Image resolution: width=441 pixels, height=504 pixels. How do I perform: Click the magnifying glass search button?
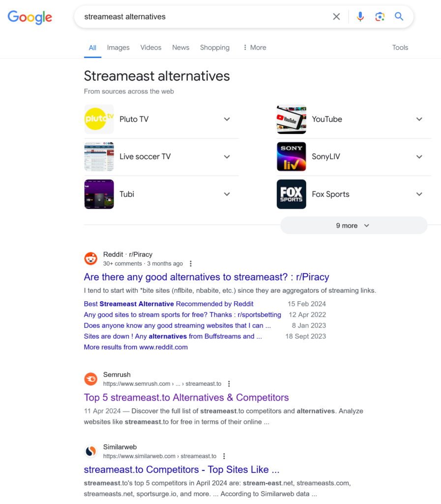pos(399,17)
